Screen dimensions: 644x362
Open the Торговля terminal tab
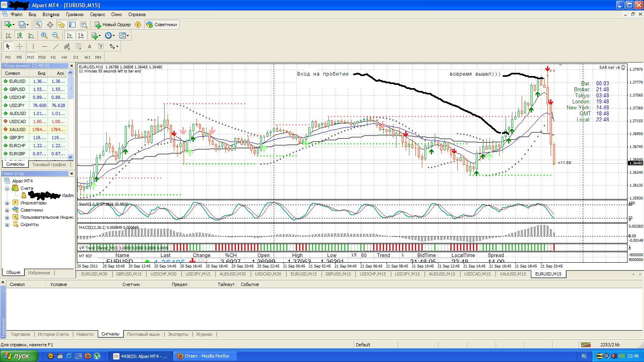(20, 334)
